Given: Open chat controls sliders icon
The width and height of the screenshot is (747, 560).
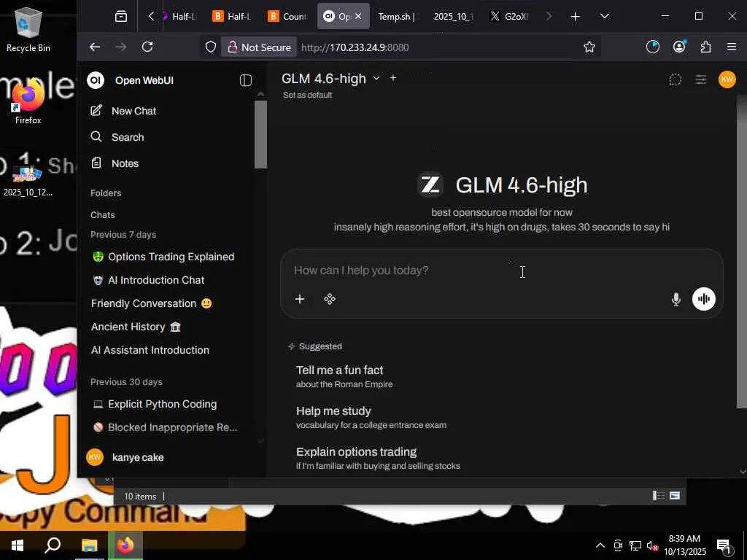Looking at the screenshot, I should 701,79.
